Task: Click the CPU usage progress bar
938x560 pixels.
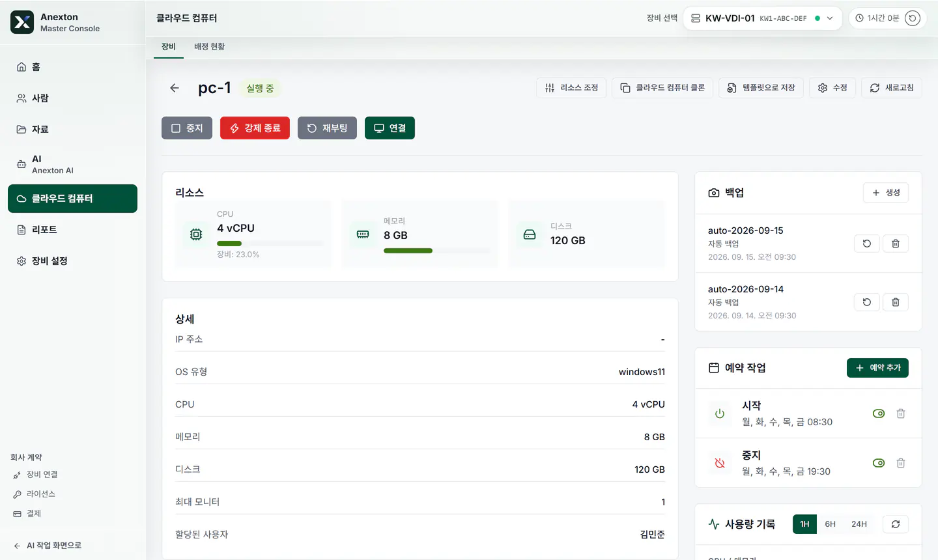Action: point(270,244)
